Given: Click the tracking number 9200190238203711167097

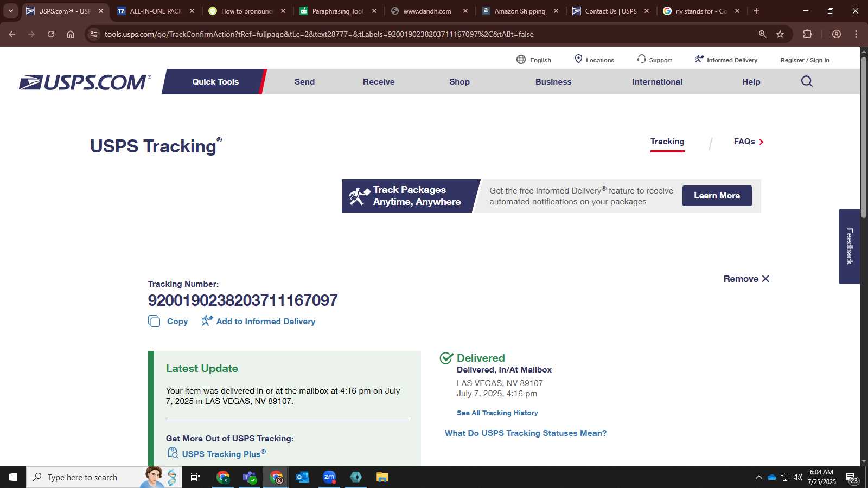Looking at the screenshot, I should tap(242, 300).
